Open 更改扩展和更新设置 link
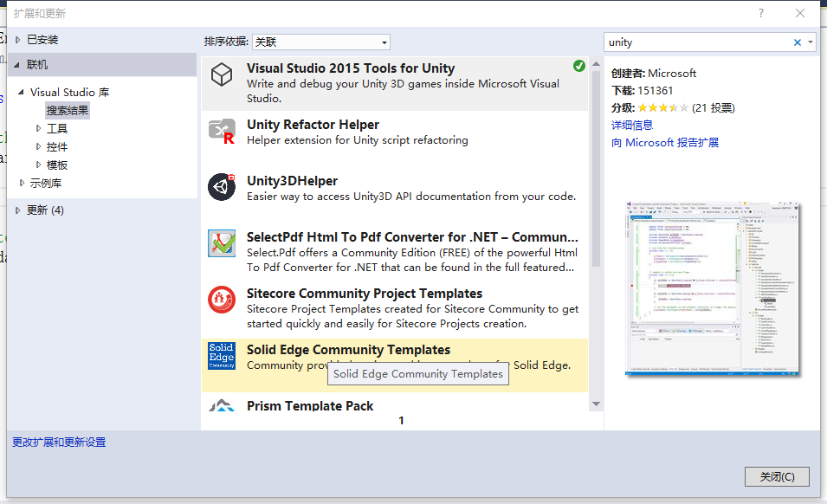The width and height of the screenshot is (827, 504). (59, 442)
